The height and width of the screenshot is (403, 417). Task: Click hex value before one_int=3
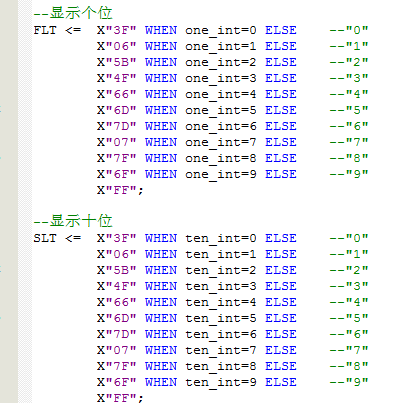coord(117,78)
